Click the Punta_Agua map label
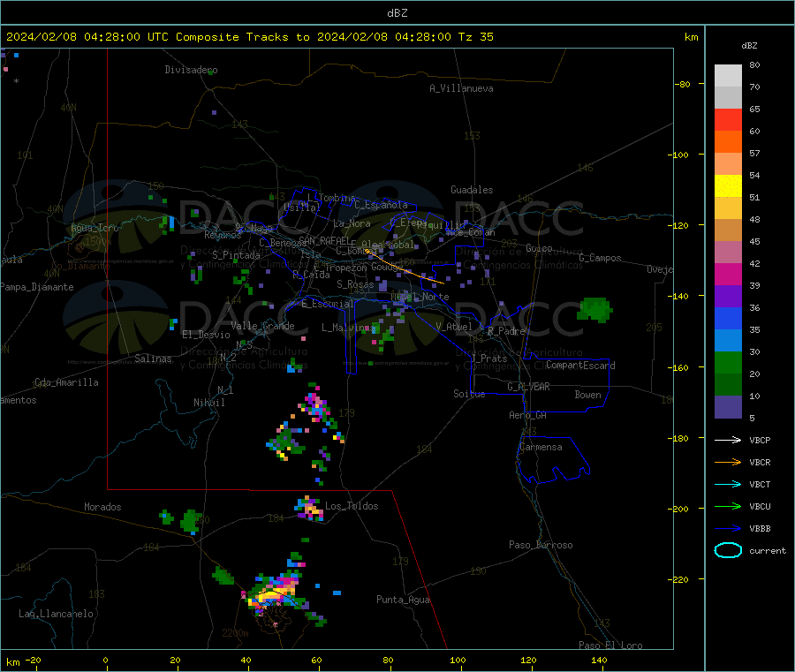 (x=403, y=600)
